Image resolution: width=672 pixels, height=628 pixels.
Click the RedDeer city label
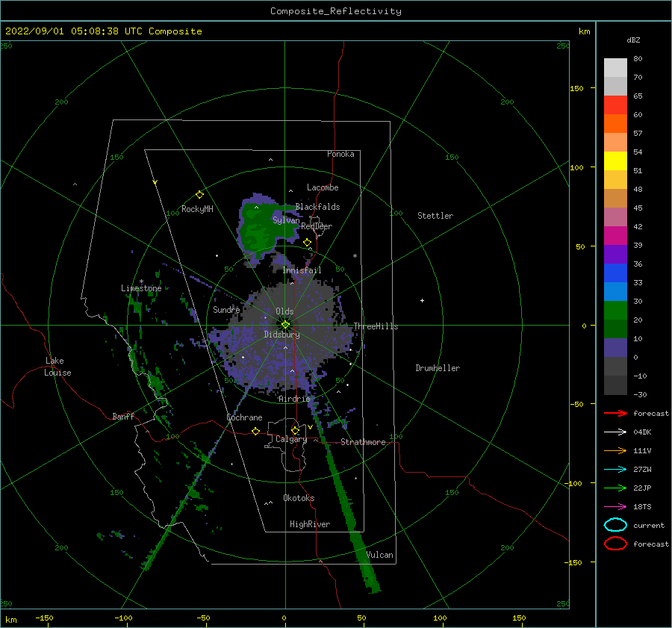pos(317,226)
